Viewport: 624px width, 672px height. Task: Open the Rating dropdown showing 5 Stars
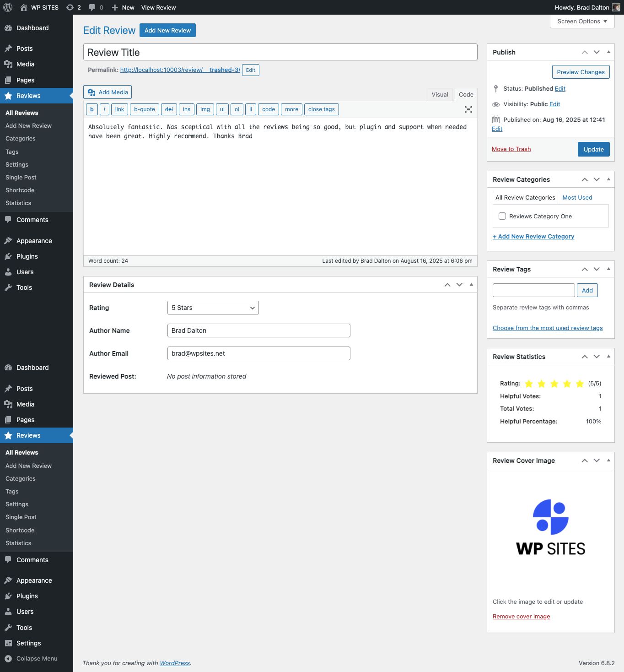(x=213, y=308)
